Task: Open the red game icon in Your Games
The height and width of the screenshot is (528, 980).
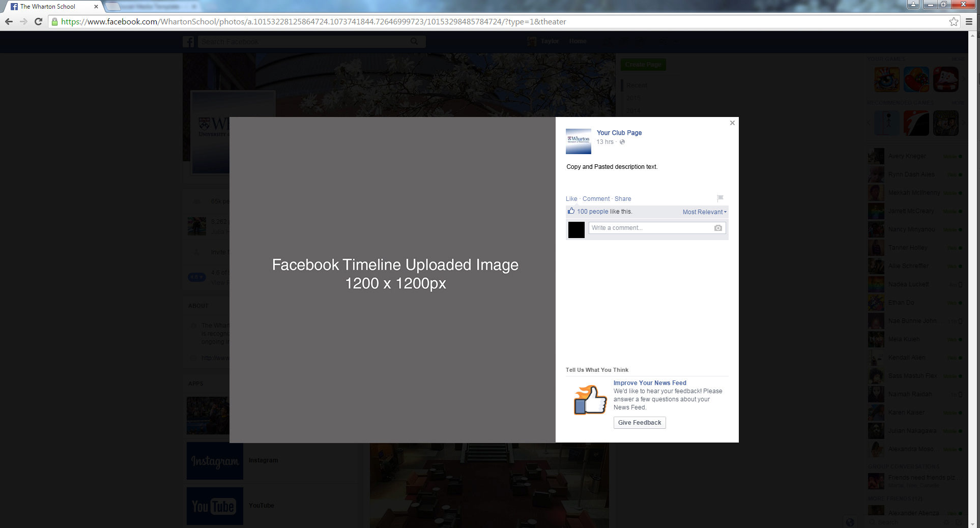Action: pos(946,79)
